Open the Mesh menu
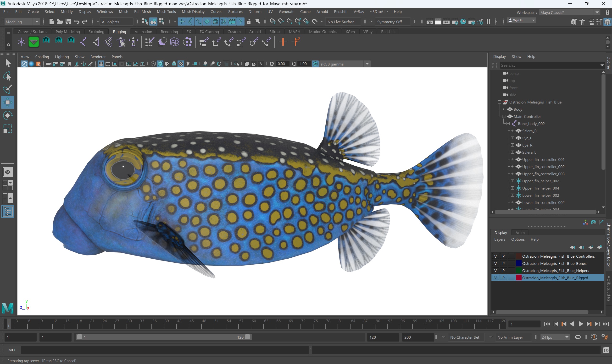The height and width of the screenshot is (364, 612). (123, 12)
